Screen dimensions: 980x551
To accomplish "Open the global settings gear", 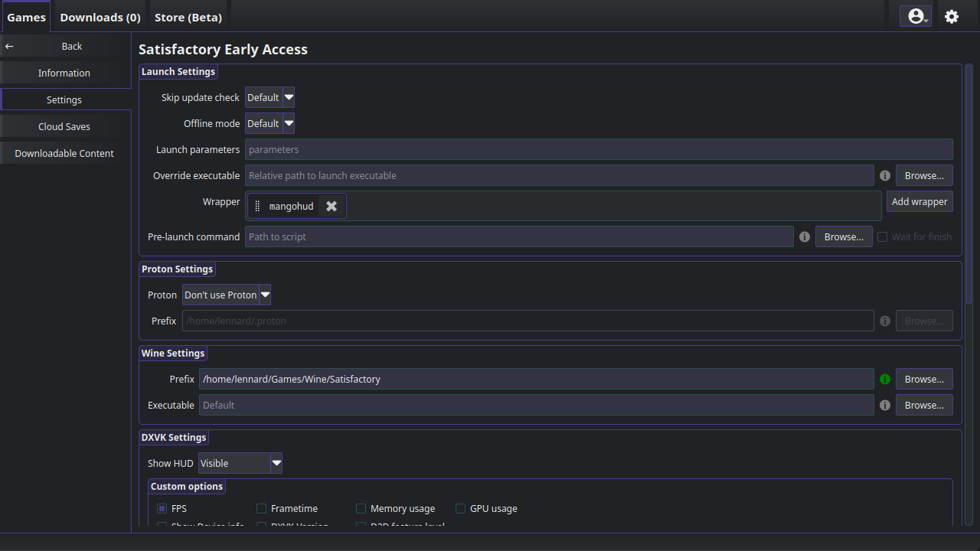I will (952, 16).
